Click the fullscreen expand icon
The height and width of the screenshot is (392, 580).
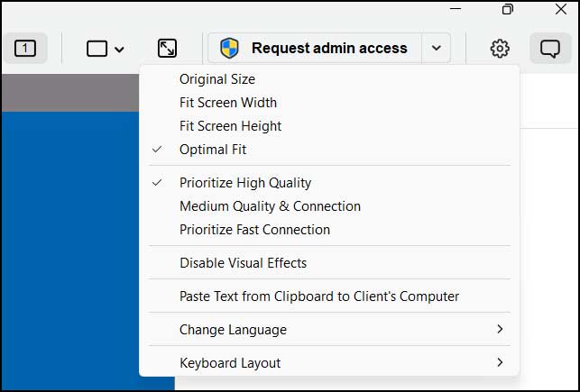[167, 49]
